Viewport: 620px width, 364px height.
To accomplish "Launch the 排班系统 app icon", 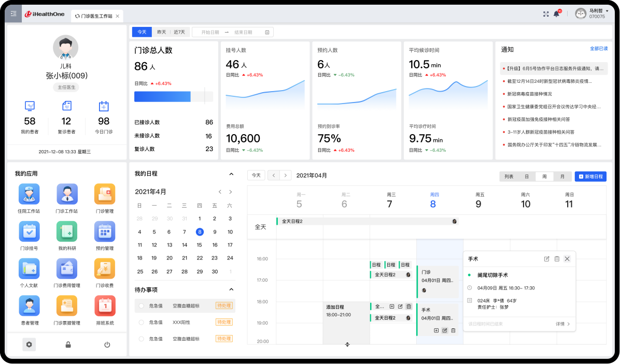I will pyautogui.click(x=105, y=306).
